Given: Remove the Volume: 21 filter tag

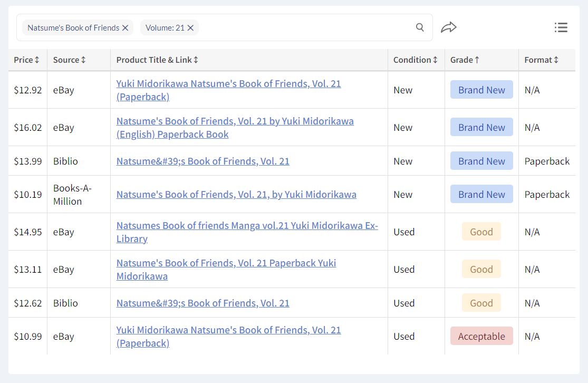Looking at the screenshot, I should (191, 28).
